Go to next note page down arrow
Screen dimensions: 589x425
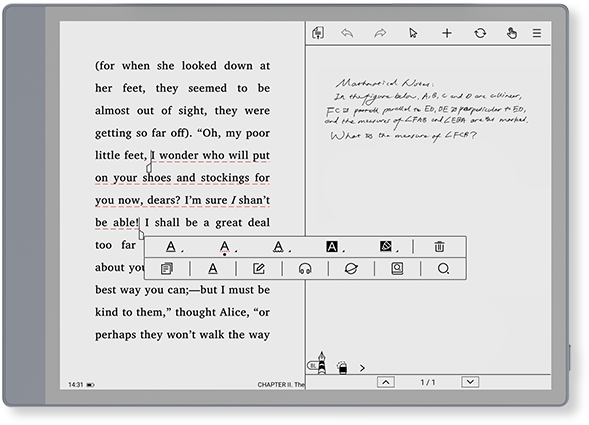[x=470, y=382]
